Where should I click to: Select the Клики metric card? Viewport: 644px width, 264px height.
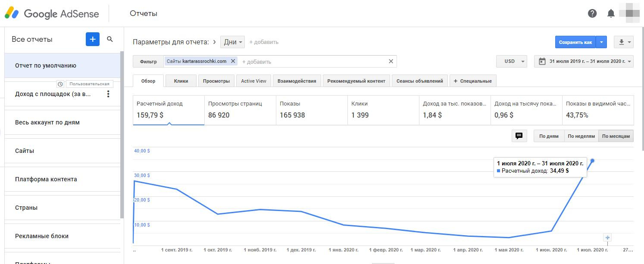pos(383,110)
